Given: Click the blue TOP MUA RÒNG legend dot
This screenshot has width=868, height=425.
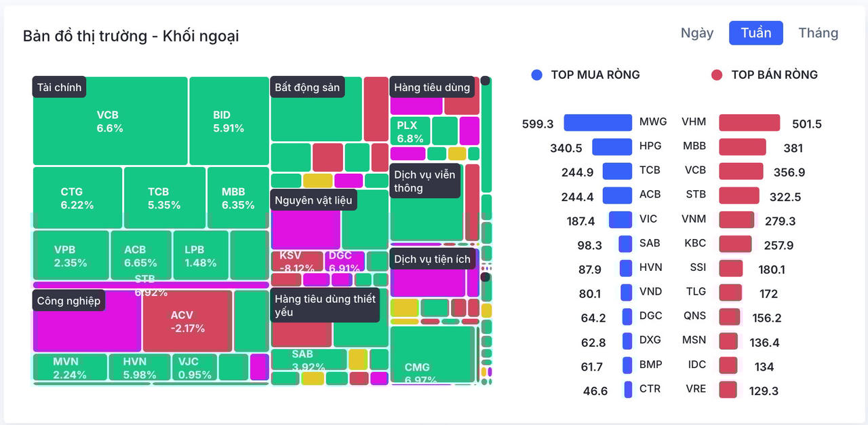Looking at the screenshot, I should 537,75.
